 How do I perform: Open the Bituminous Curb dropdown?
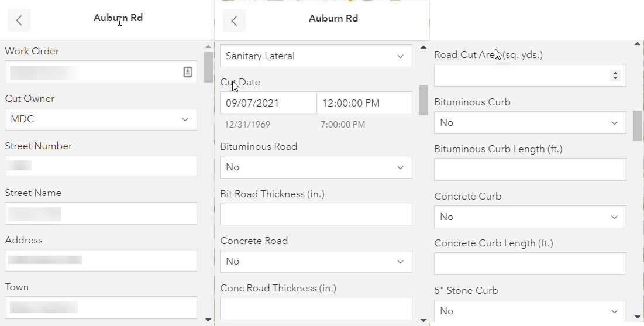coord(530,123)
